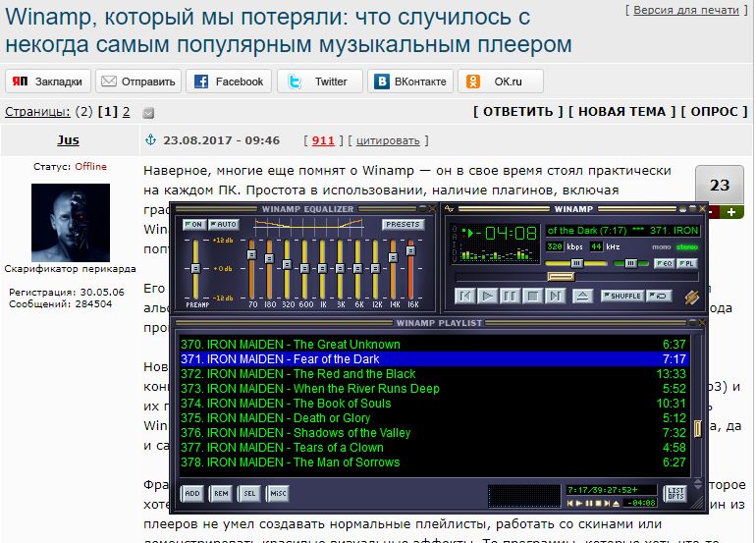Share the post via Twitter button
This screenshot has height=543, width=756.
pyautogui.click(x=319, y=81)
